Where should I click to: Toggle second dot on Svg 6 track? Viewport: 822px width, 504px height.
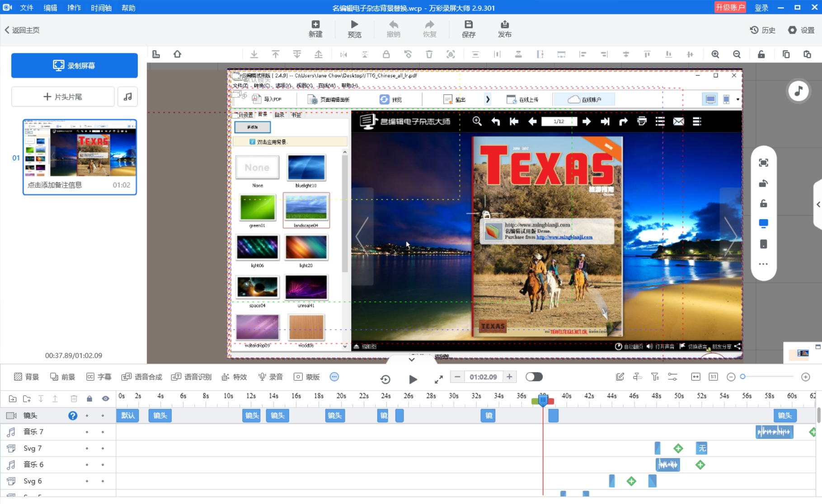(103, 481)
